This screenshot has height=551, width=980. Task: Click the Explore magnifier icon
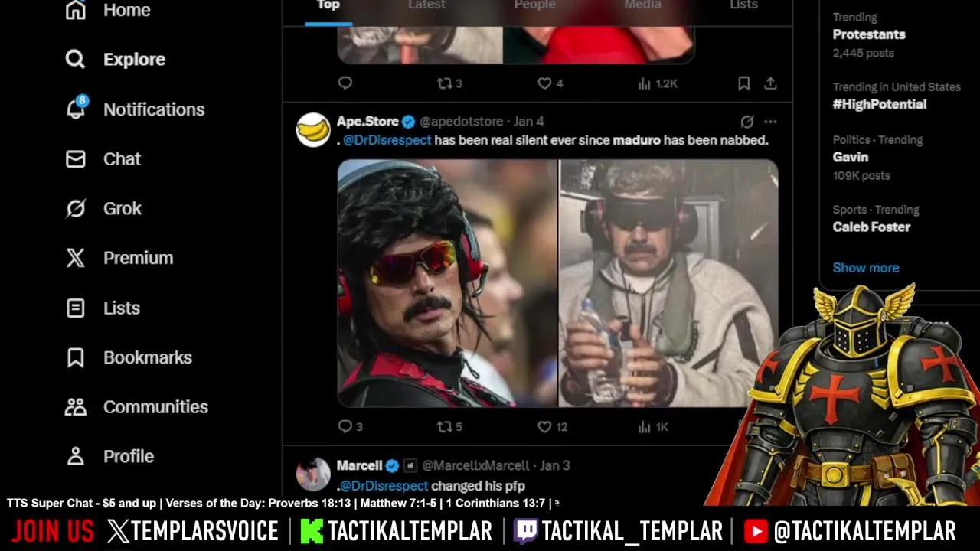[x=75, y=59]
